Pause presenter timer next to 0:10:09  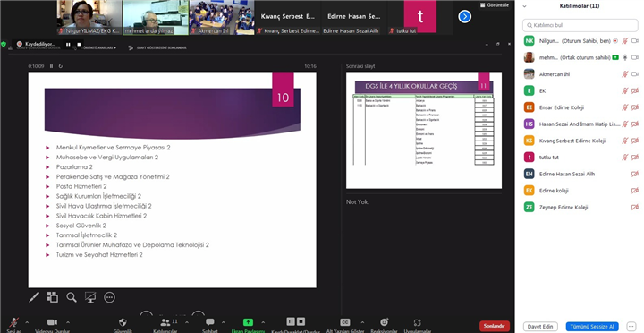51,66
